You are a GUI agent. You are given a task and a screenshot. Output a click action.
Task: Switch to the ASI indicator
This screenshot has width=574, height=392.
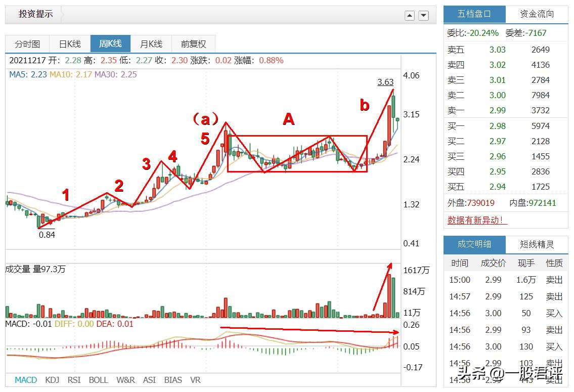(150, 380)
